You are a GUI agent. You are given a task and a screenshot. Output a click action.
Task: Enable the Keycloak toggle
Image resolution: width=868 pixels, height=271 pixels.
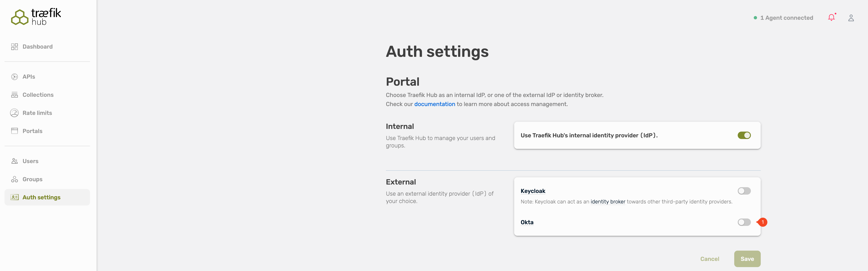(744, 191)
